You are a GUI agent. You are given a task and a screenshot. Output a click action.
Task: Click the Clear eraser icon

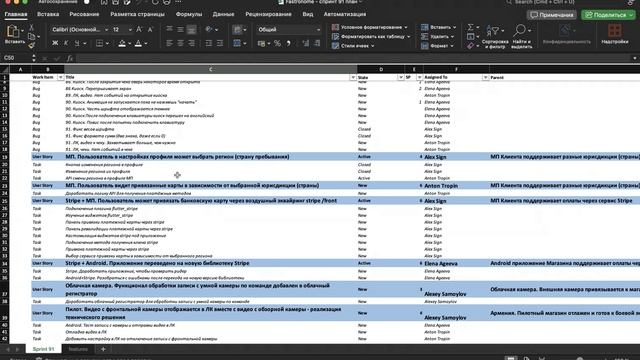[471, 46]
